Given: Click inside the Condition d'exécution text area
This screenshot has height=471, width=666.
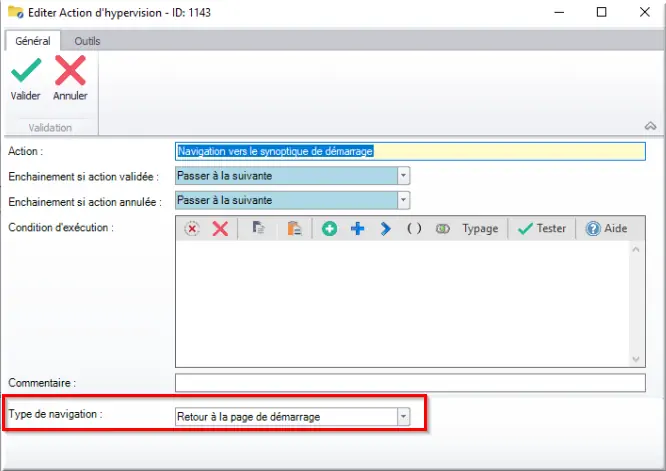Looking at the screenshot, I should pyautogui.click(x=403, y=304).
